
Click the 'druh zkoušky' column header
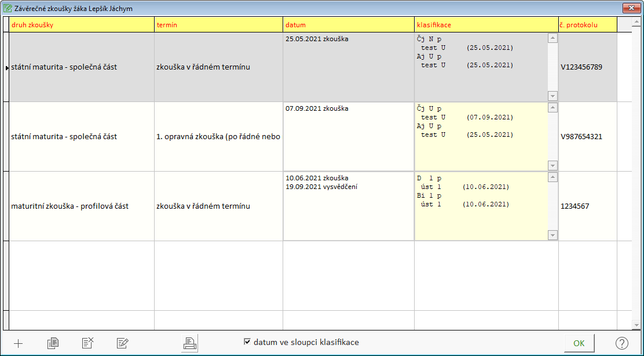coord(82,25)
